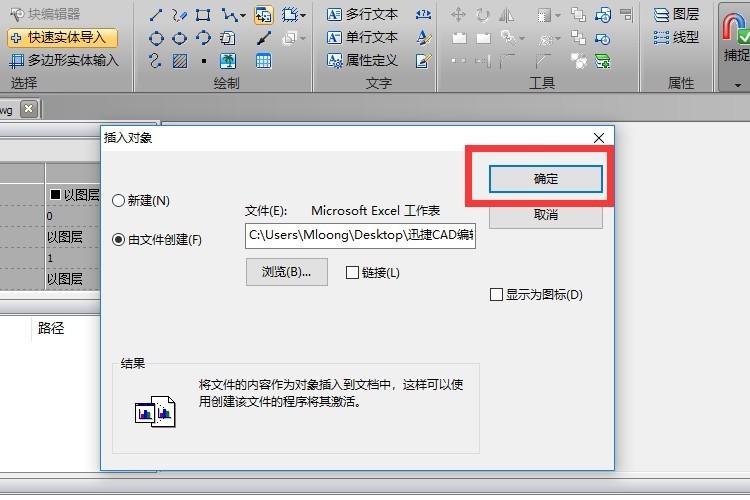
Task: Click the highlighted Insert Object tool icon
Action: (x=264, y=15)
